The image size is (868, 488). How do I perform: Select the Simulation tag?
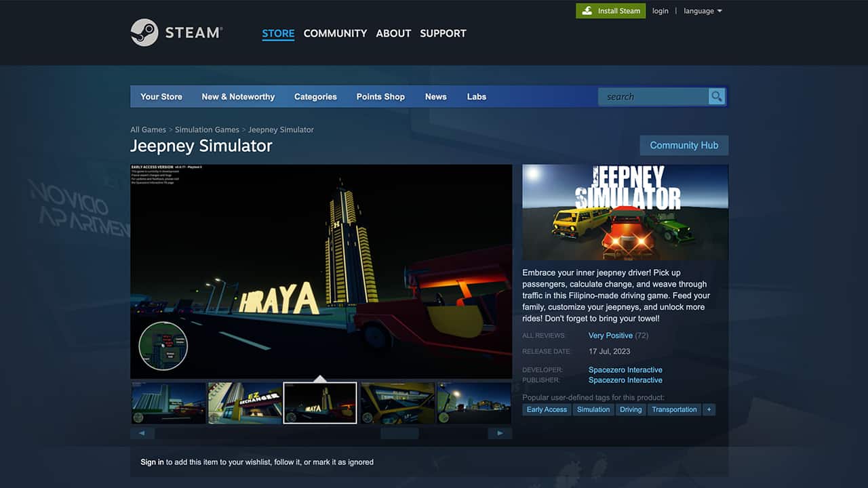click(593, 409)
